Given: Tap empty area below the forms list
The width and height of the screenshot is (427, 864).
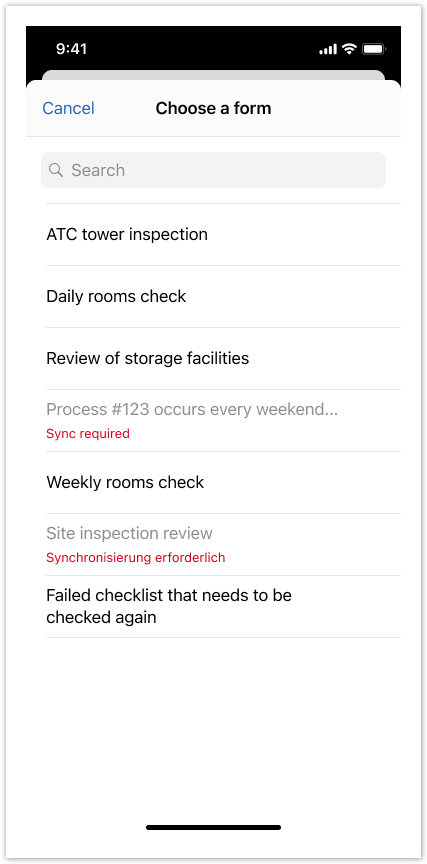Looking at the screenshot, I should [213, 727].
